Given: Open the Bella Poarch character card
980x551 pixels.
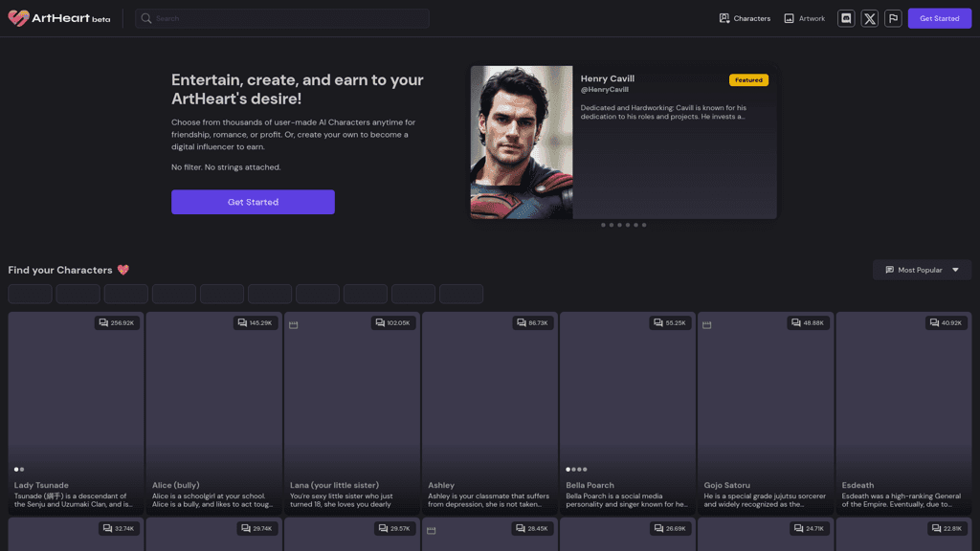Looking at the screenshot, I should pos(628,411).
